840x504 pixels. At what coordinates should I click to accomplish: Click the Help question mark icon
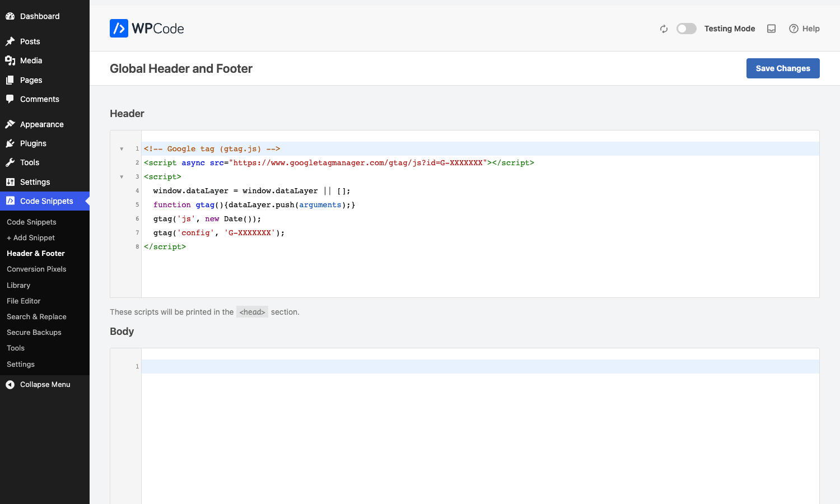tap(794, 29)
